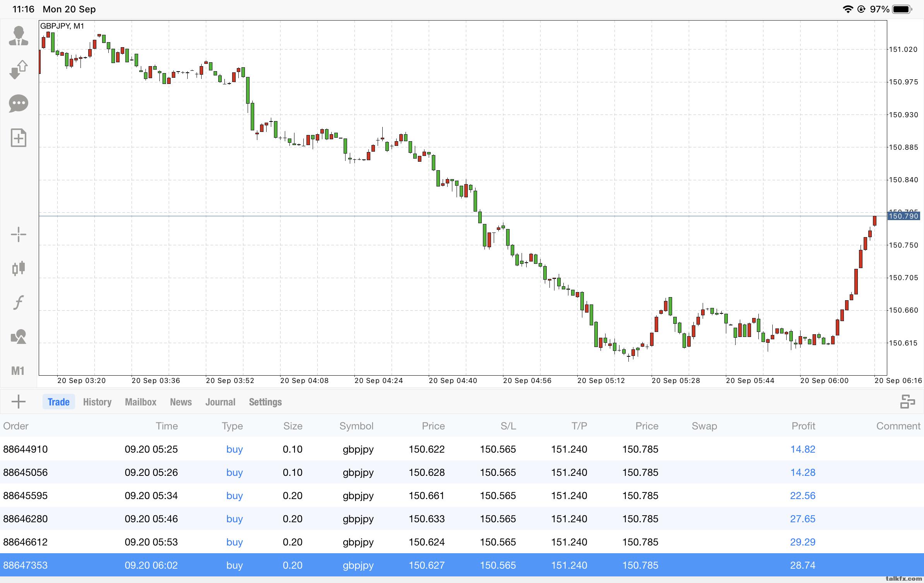Select highlighted order 88647353 row
Screen dimensions: 924x583
click(462, 565)
